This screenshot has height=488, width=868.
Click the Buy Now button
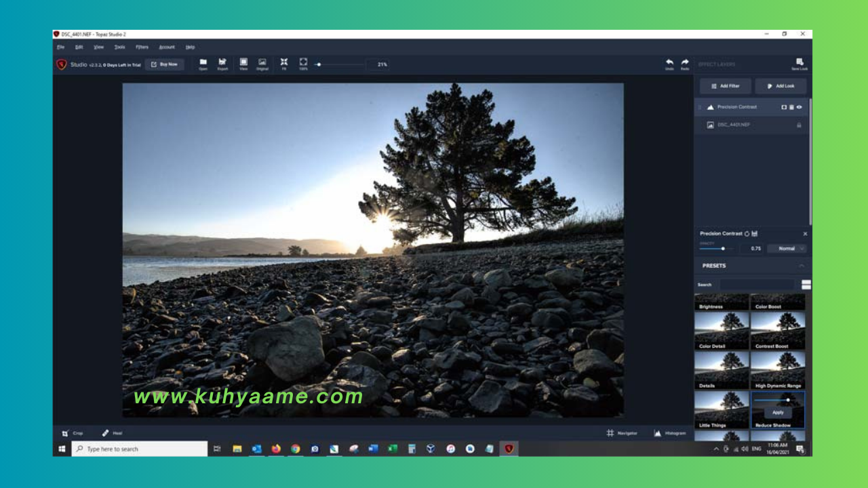point(164,64)
